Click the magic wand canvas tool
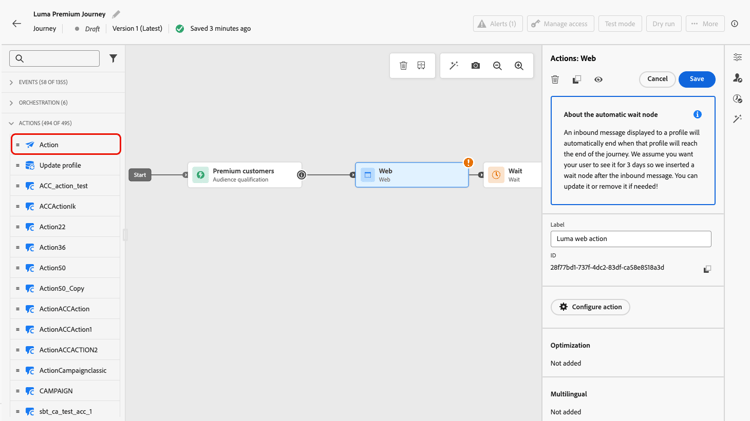This screenshot has height=421, width=750. (x=453, y=66)
